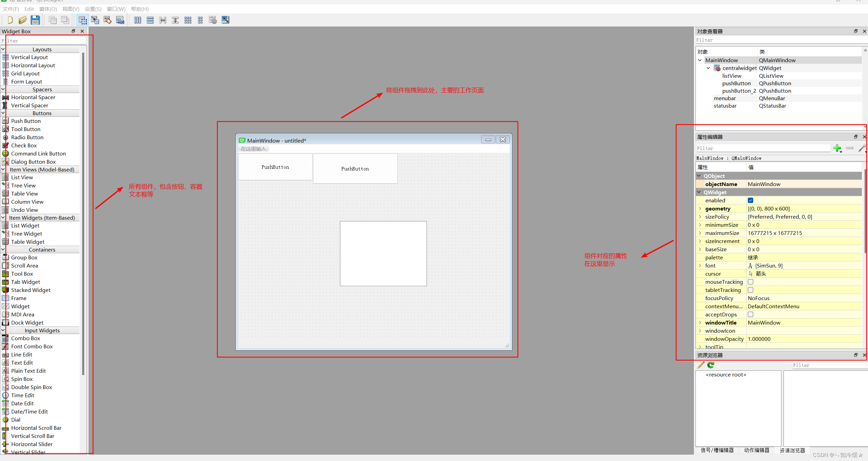Close the Widget Box panel
Screen dimensions: 868x461
coord(82,31)
